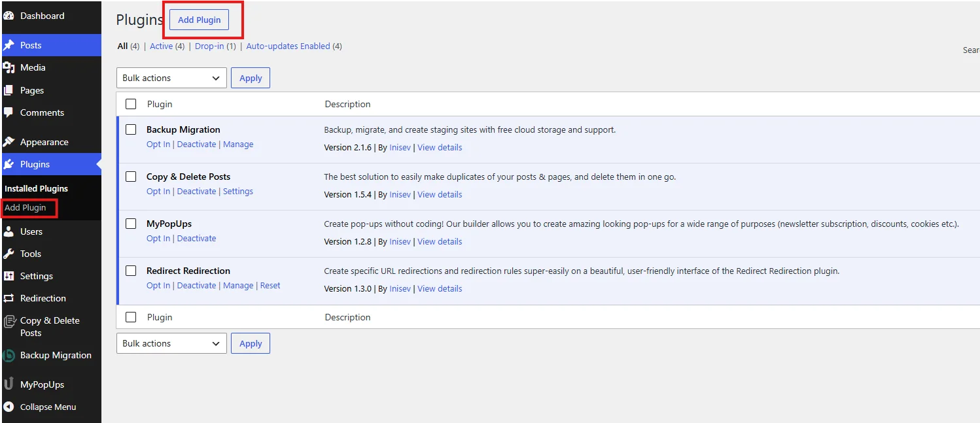Select the MyPopUps plugin checkbox

(131, 224)
